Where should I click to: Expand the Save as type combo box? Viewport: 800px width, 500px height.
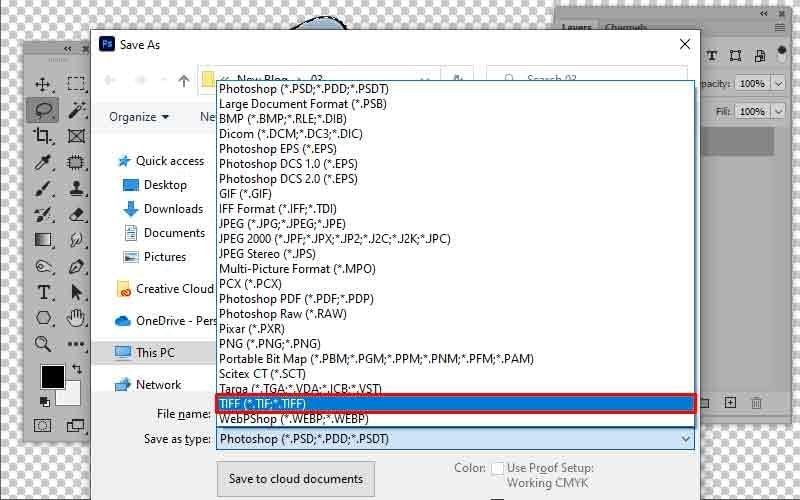(685, 439)
